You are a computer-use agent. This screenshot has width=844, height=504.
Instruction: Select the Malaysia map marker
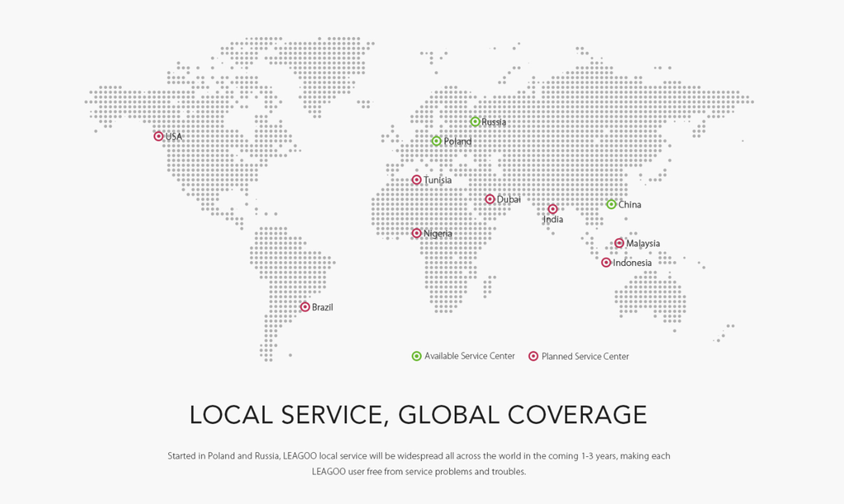pos(619,243)
